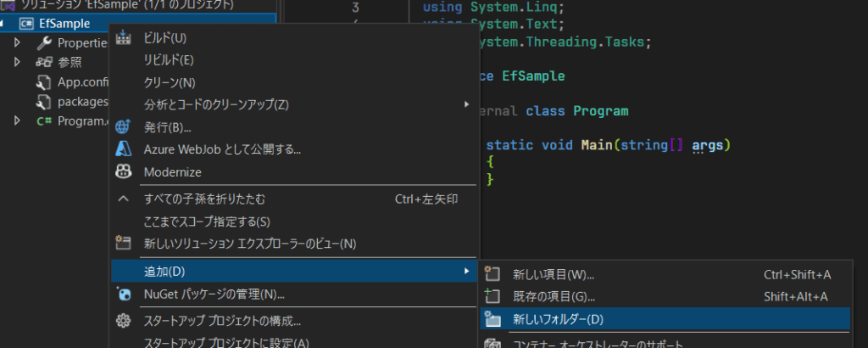Expand the Program.cs file node
Viewport: 868px width, 348px height.
coord(17,121)
